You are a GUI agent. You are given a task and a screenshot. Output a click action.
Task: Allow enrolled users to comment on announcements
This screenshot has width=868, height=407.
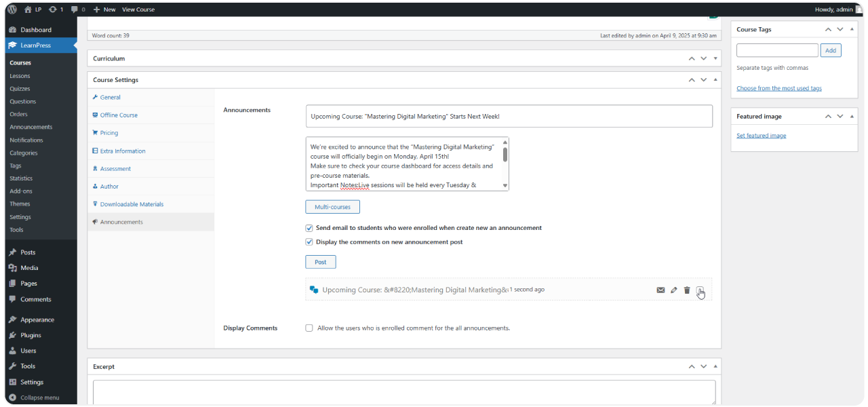coord(309,328)
